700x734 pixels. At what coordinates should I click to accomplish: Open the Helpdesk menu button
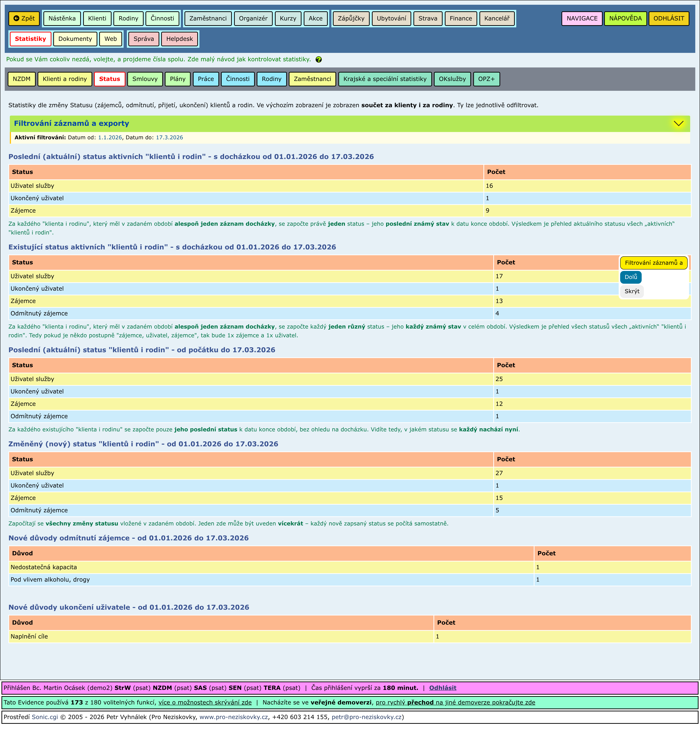tap(179, 39)
